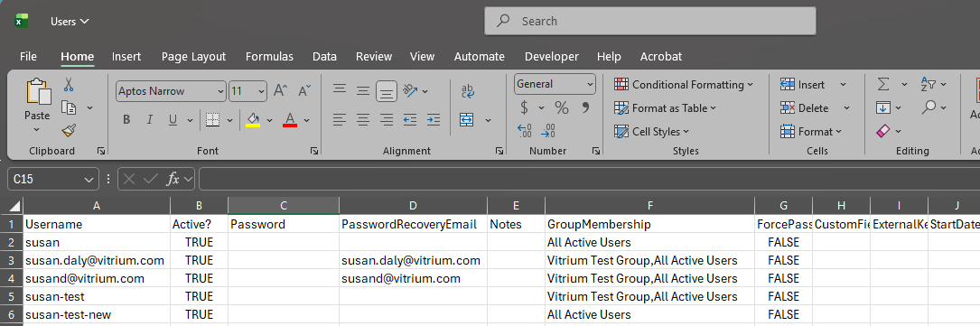This screenshot has height=326, width=980.
Task: Click the Clear eraser icon
Action: pos(883,131)
